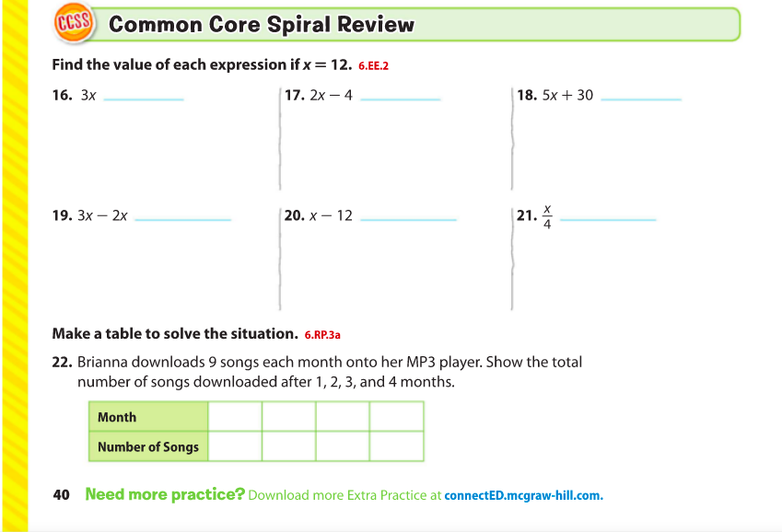
Task: Click the answer line next to 2x − 4
Action: coord(400,97)
